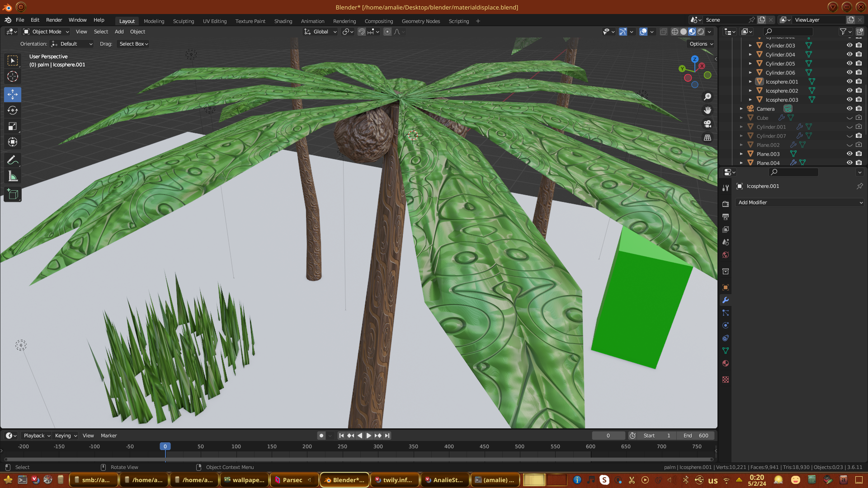Toggle camera view in viewport
The height and width of the screenshot is (488, 868).
[708, 124]
